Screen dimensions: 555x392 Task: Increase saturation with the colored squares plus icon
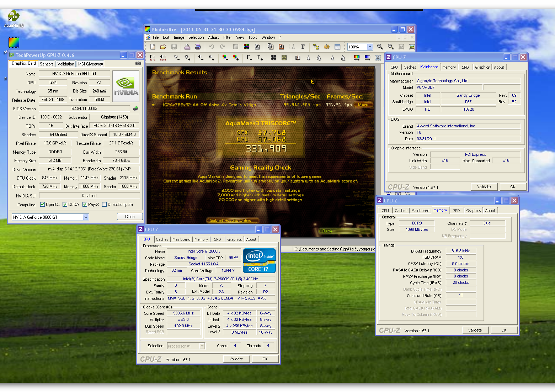236,58
